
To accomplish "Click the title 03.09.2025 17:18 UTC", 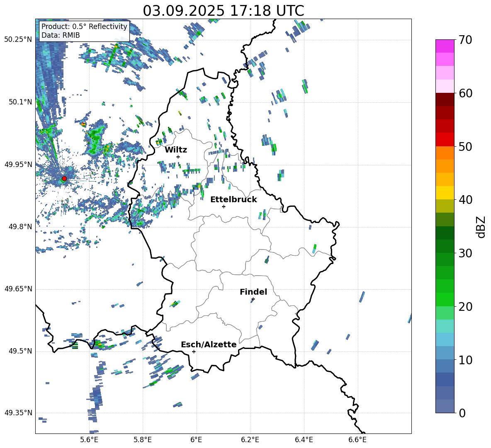I will 224,11.
